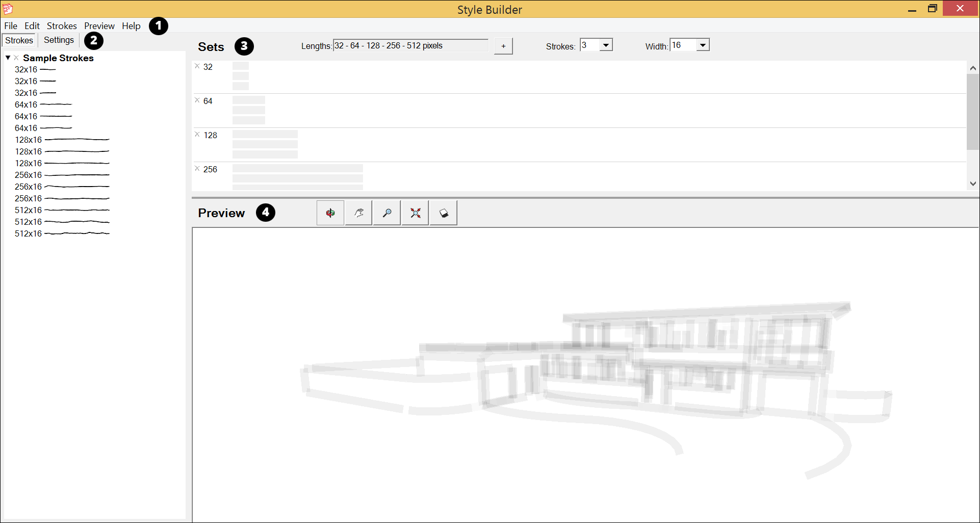Click the Sets panel scrollbar down arrow
The image size is (980, 523).
click(973, 184)
